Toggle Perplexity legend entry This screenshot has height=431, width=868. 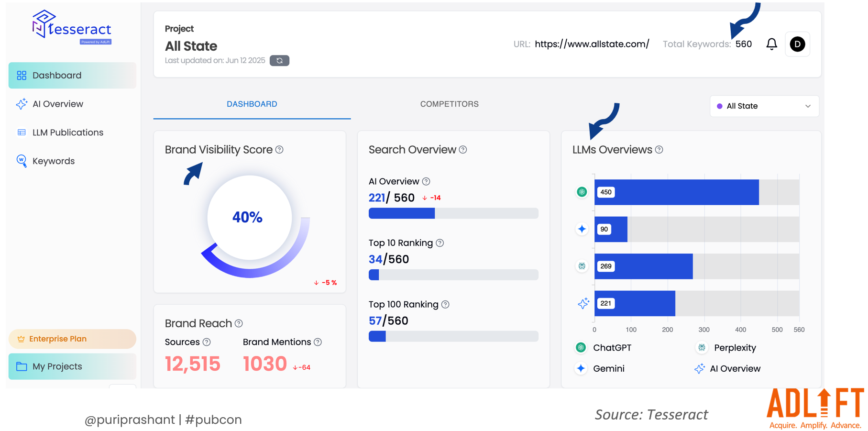coord(726,348)
